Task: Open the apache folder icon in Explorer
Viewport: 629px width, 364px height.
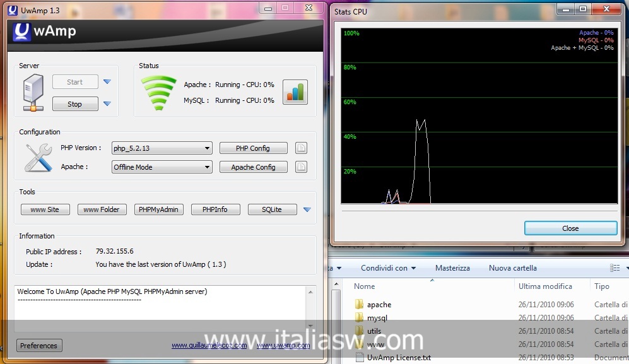Action: 359,304
